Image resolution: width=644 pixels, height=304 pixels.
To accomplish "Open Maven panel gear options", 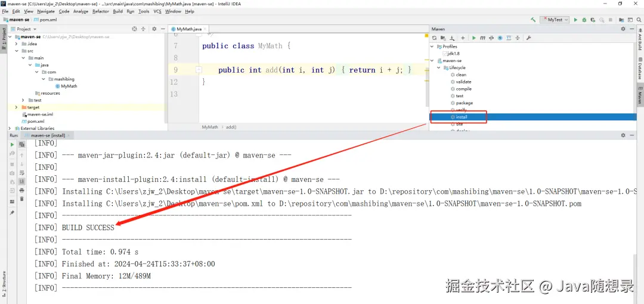I will coord(623,29).
